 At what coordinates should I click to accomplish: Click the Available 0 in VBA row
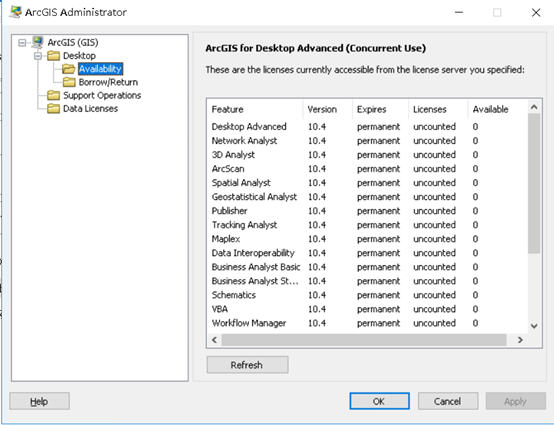coord(475,309)
